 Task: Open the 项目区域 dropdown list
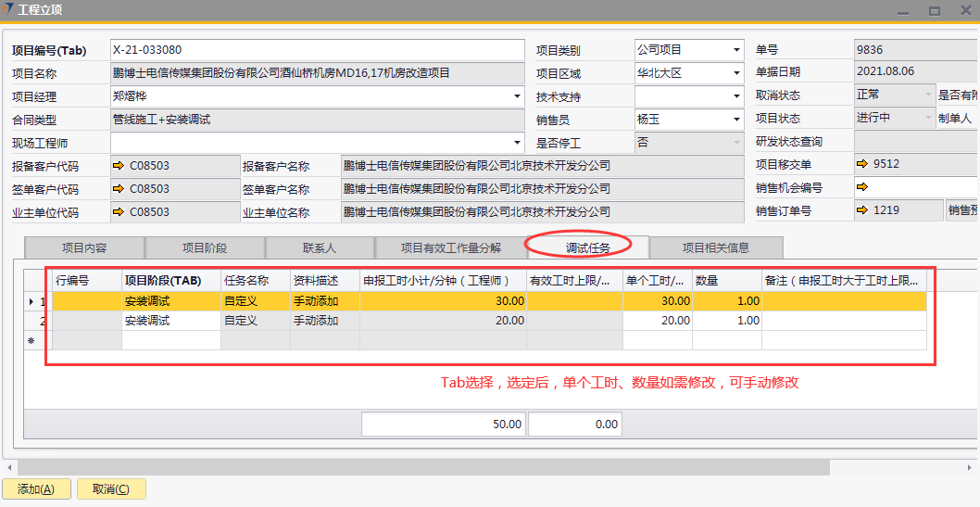pyautogui.click(x=736, y=73)
